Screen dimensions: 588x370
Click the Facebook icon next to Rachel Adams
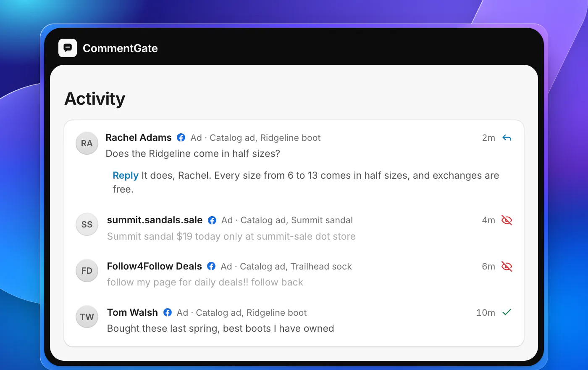click(181, 137)
